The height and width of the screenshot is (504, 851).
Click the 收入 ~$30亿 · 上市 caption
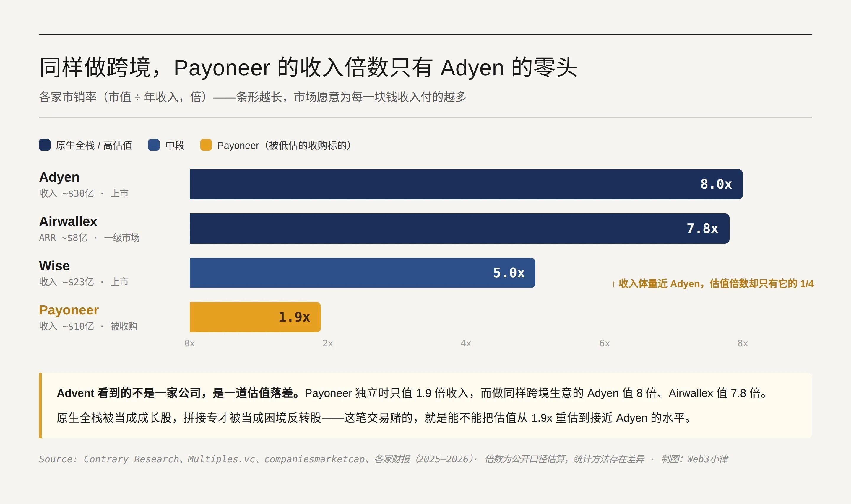[84, 193]
